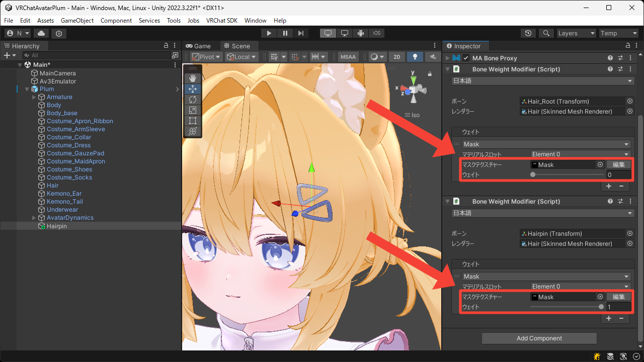The image size is (644, 362).
Task: Click second 編集 edit button
Action: point(618,297)
